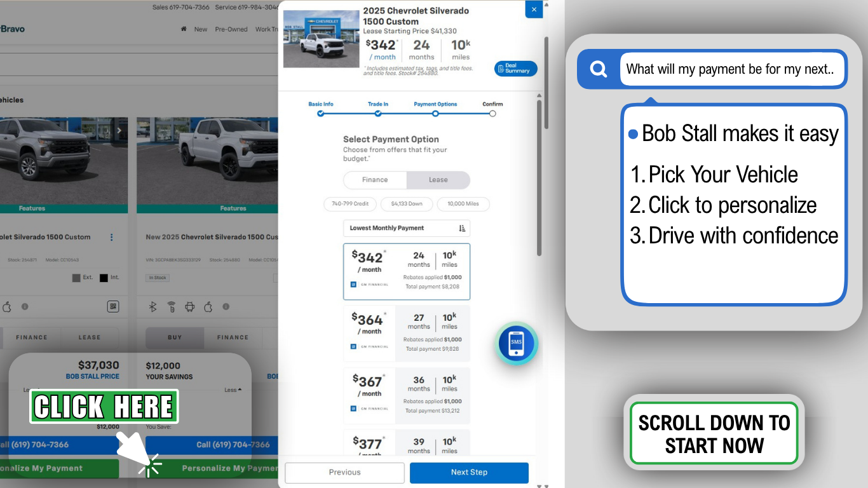The height and width of the screenshot is (488, 868).
Task: Select the BUY tab on the vehicle card
Action: (175, 338)
